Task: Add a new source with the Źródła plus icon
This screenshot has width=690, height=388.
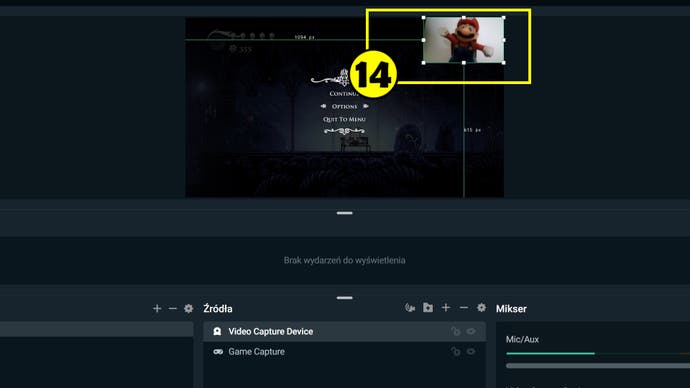Action: click(x=446, y=307)
